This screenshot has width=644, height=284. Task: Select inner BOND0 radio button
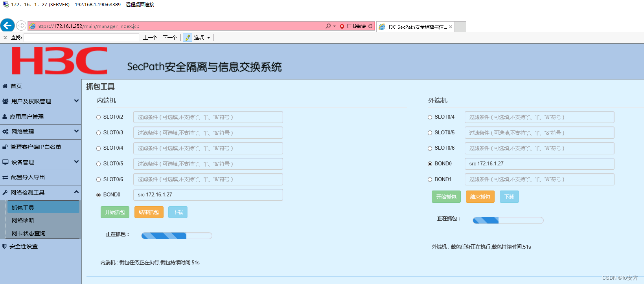99,195
